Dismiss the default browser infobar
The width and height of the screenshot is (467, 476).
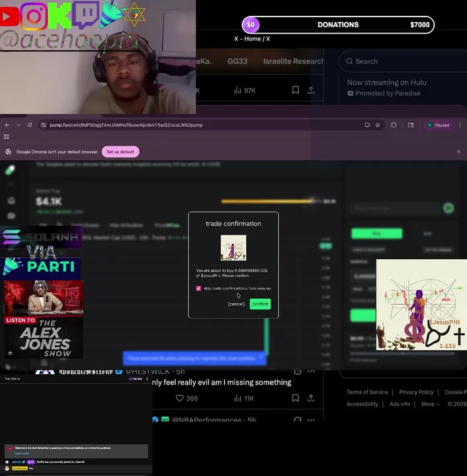point(458,152)
